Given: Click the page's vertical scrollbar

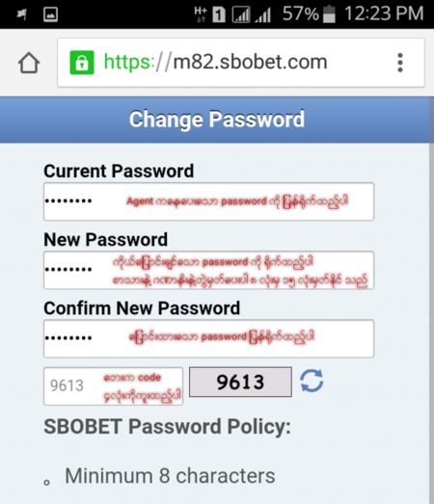Looking at the screenshot, I should coord(432,301).
